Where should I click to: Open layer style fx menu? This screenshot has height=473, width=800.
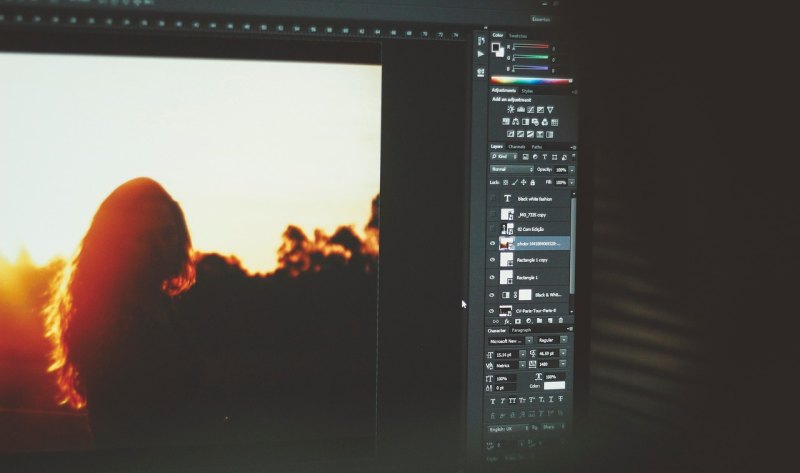point(507,321)
